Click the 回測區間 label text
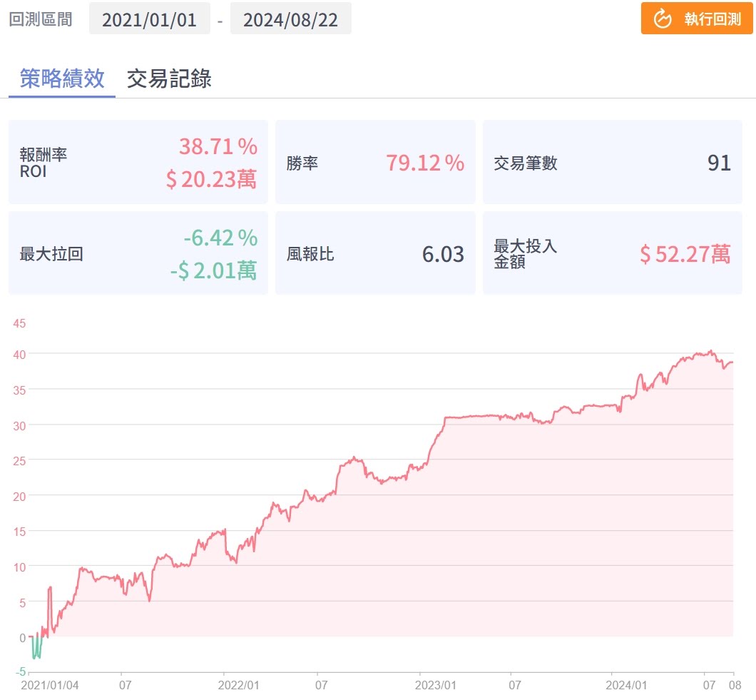The image size is (756, 700). click(x=41, y=19)
